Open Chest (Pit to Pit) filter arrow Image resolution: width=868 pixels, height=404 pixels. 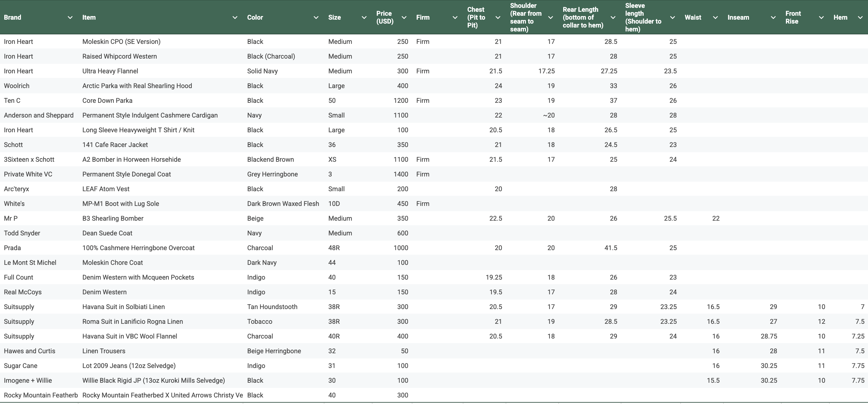498,18
